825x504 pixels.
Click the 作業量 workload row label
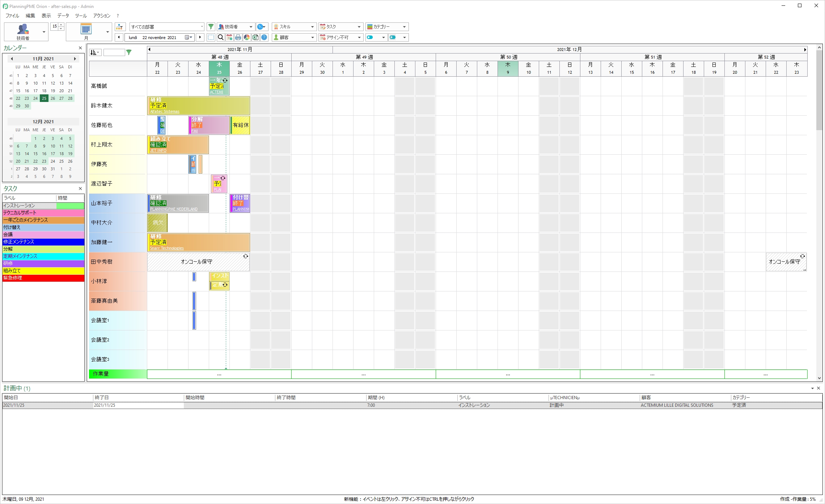(118, 374)
